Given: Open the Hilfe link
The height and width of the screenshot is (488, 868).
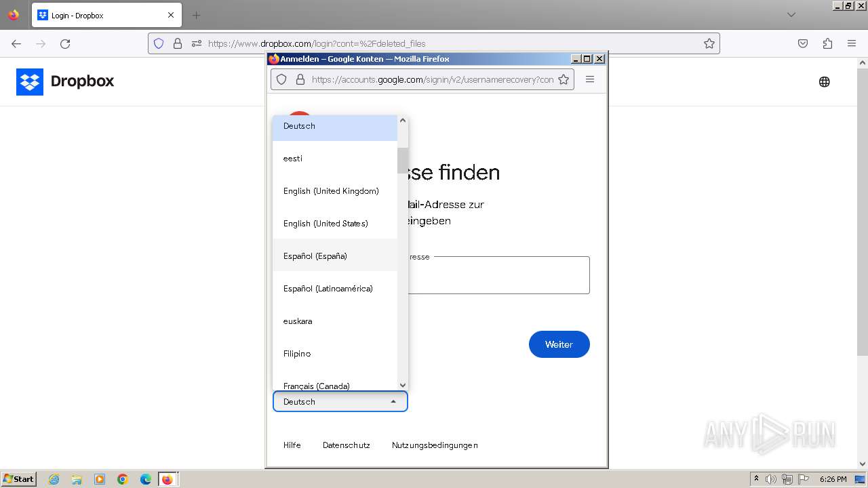Looking at the screenshot, I should pyautogui.click(x=292, y=445).
